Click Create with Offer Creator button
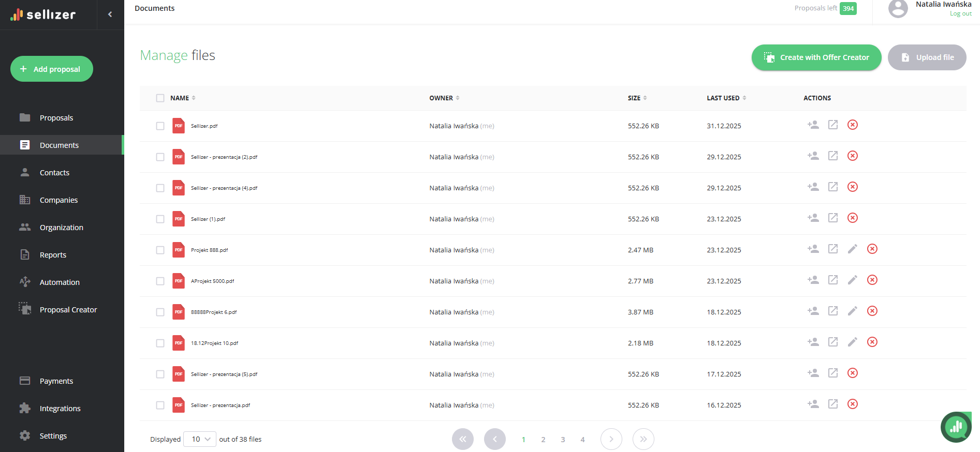Screen dimensions: 980x452 pos(816,57)
